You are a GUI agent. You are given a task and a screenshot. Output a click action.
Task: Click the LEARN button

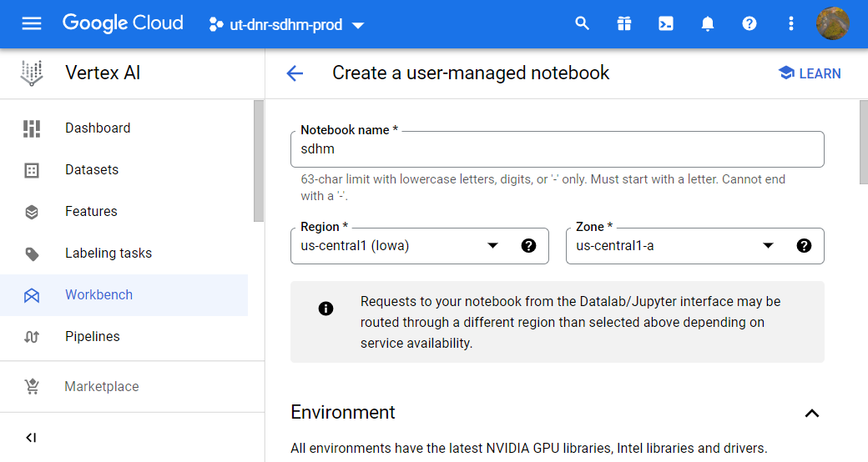(x=809, y=73)
